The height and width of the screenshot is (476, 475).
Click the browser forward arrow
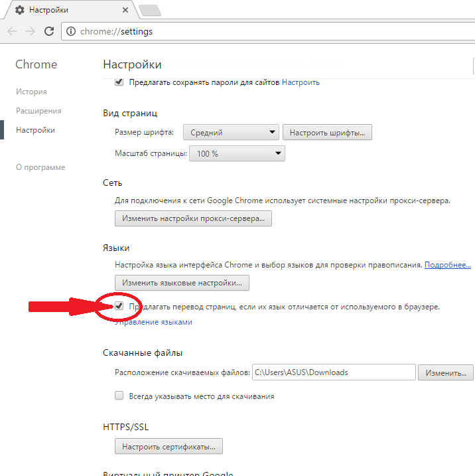click(x=31, y=31)
